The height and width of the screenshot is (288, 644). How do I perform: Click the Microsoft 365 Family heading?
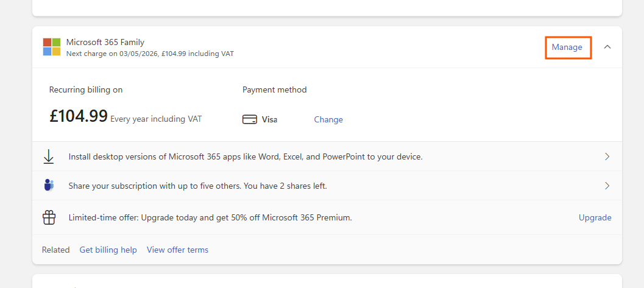(x=105, y=42)
